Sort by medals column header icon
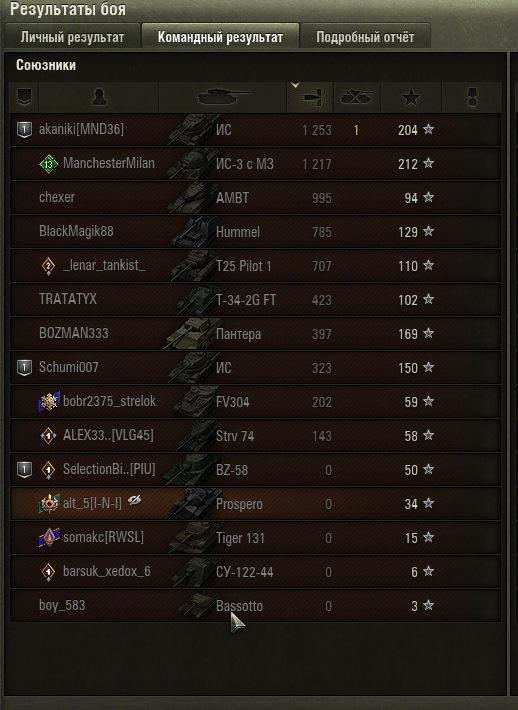The image size is (518, 710). coord(472,97)
